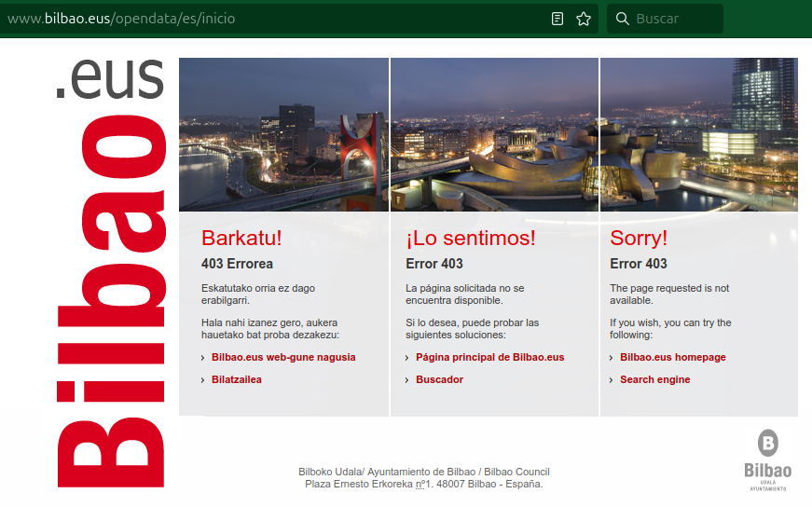Click the reader view icon in address bar
812x507 pixels.
point(557,19)
